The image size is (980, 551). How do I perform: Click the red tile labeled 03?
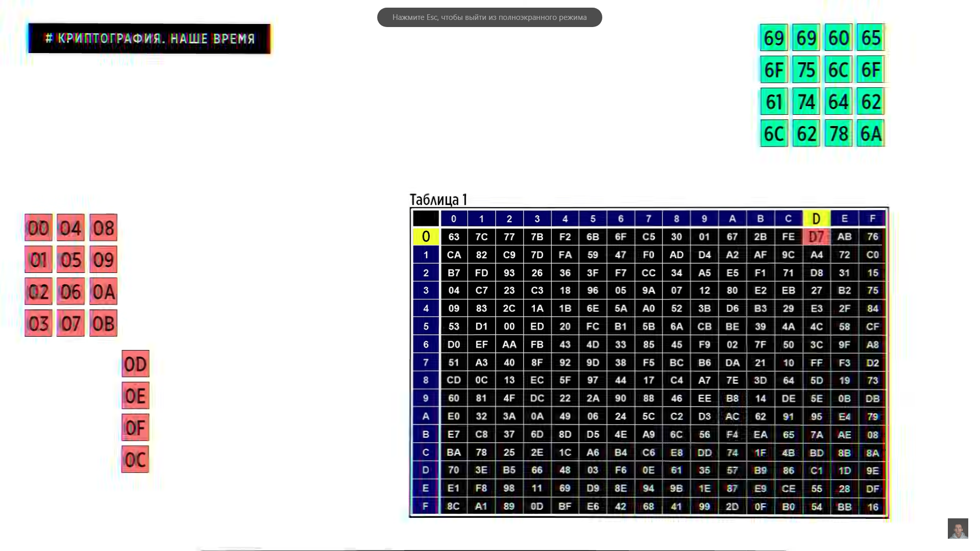pyautogui.click(x=38, y=323)
